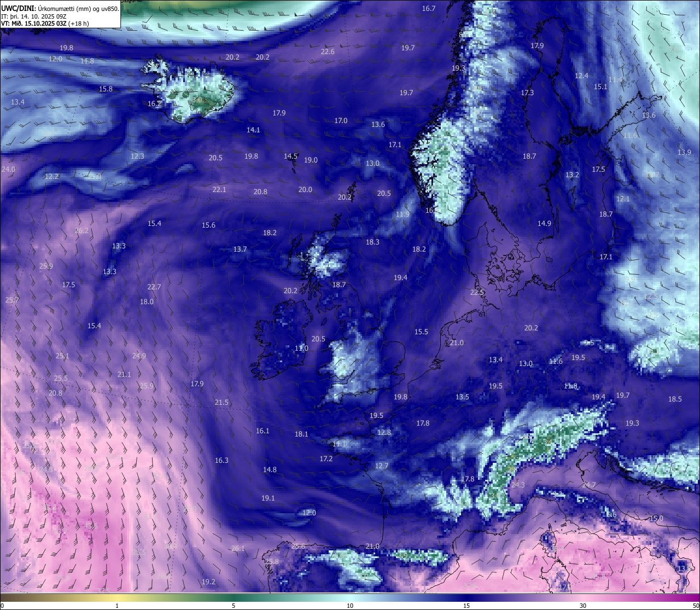Select the 17.3 value over Sweden
The image size is (700, 610).
[527, 93]
